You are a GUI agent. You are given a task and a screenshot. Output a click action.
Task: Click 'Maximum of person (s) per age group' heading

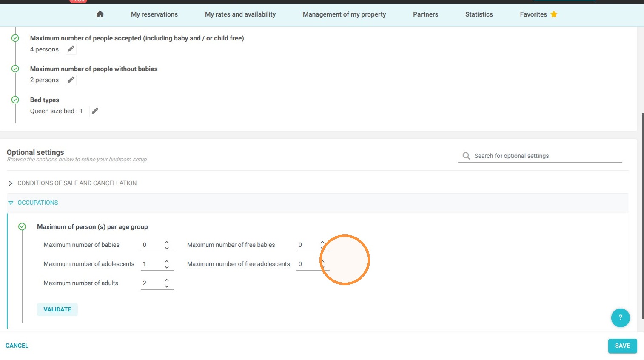(x=92, y=227)
